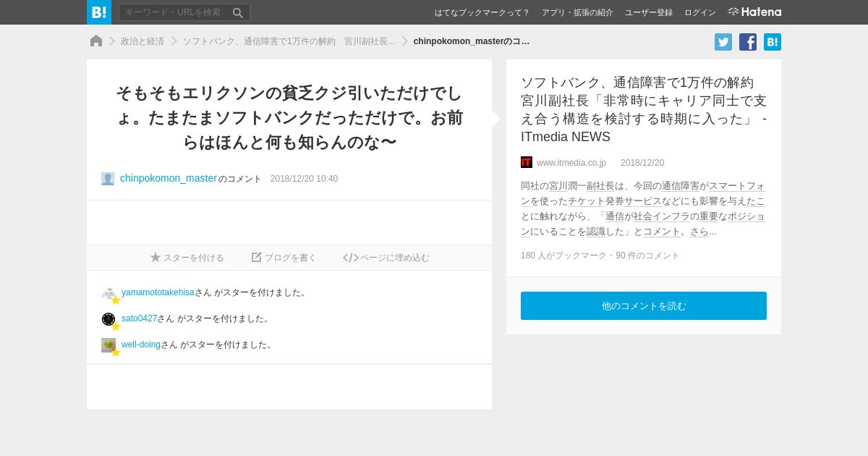
Task: Click yamamototakehisa's avatar with star
Action: 110,295
